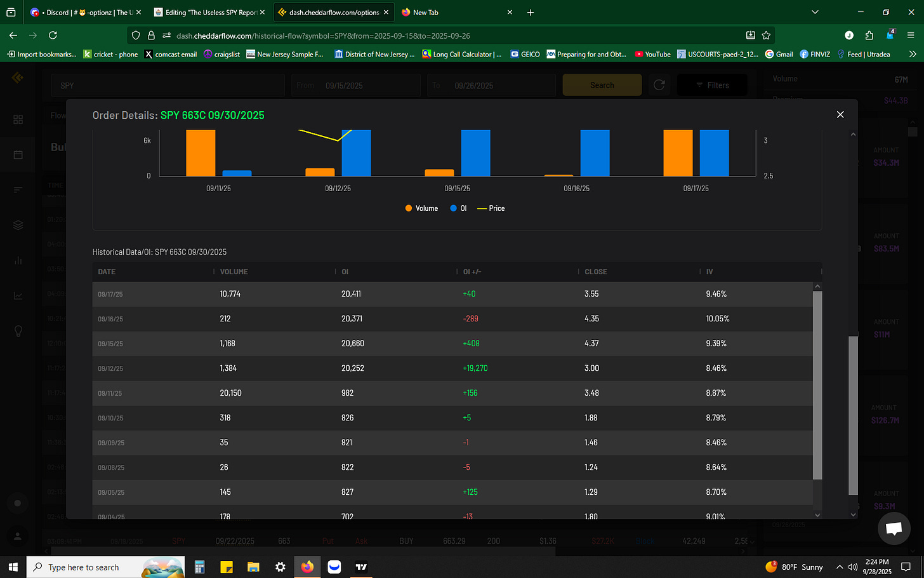This screenshot has height=578, width=924.
Task: Reload the current page
Action: [x=53, y=36]
